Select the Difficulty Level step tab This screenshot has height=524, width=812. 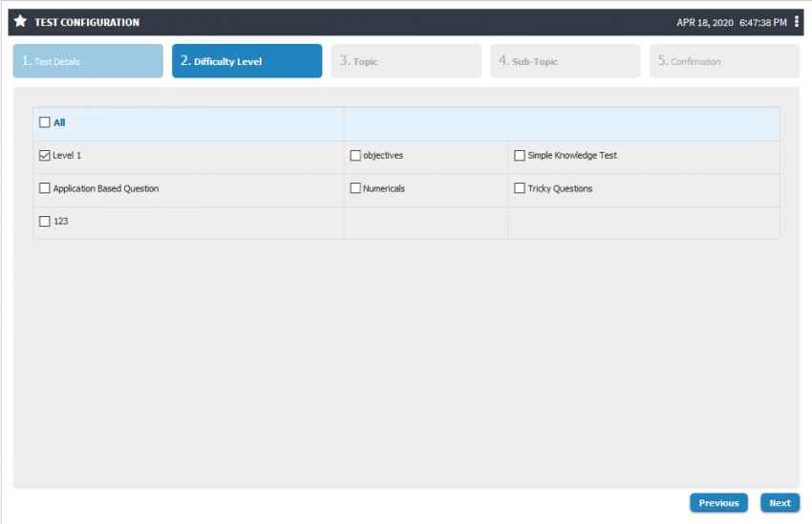247,61
